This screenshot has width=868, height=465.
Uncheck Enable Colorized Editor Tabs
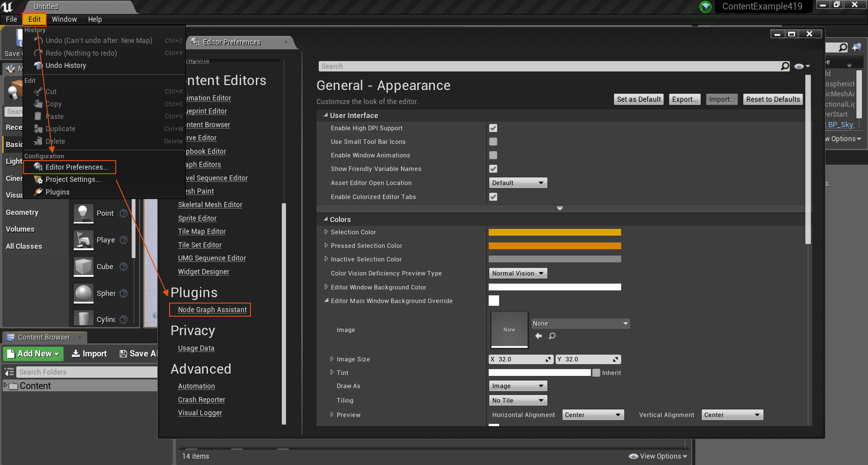point(493,197)
